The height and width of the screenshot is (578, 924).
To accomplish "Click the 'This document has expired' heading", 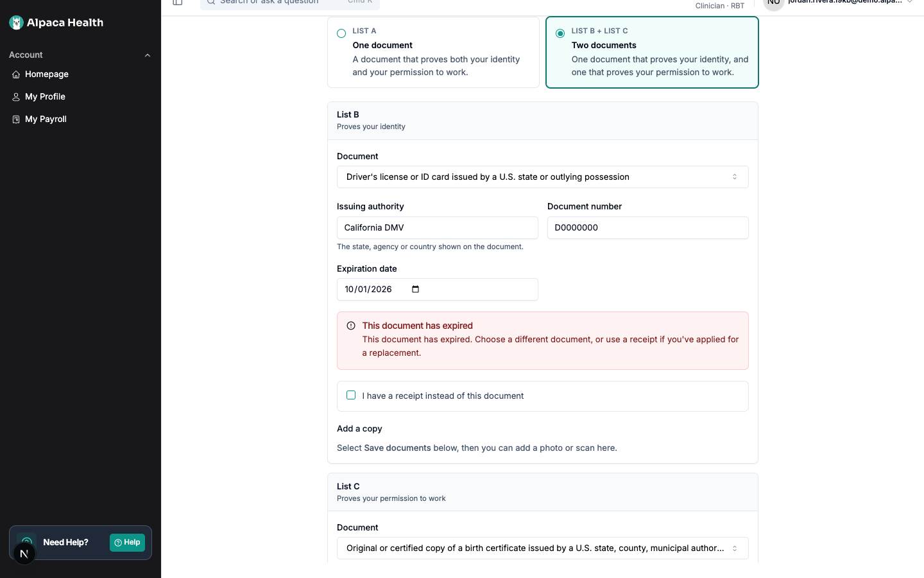I will (x=417, y=326).
